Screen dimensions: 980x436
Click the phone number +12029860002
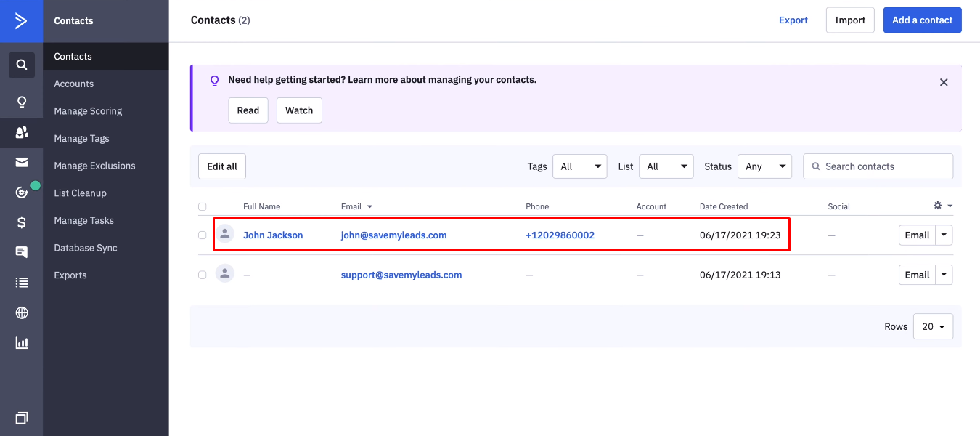[x=560, y=235]
